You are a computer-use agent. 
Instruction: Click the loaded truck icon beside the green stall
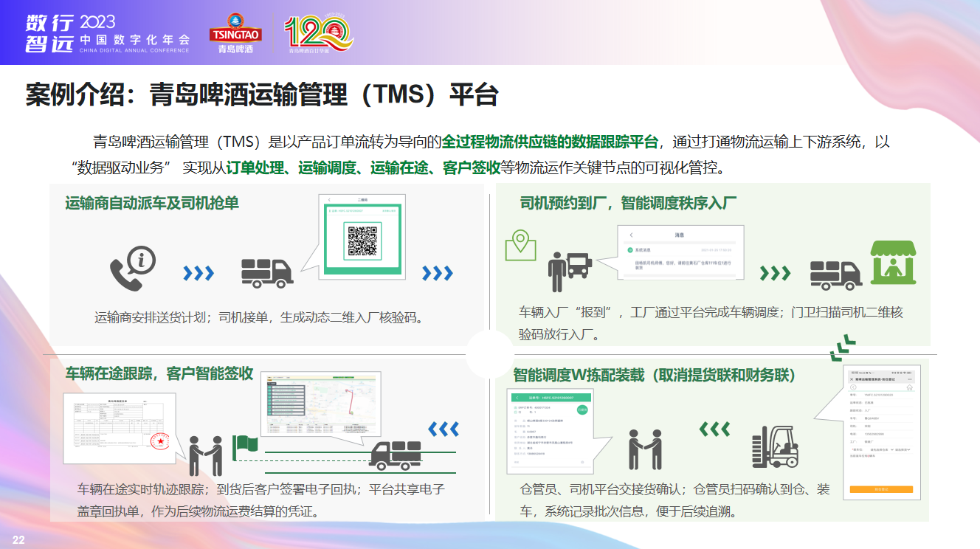point(835,274)
